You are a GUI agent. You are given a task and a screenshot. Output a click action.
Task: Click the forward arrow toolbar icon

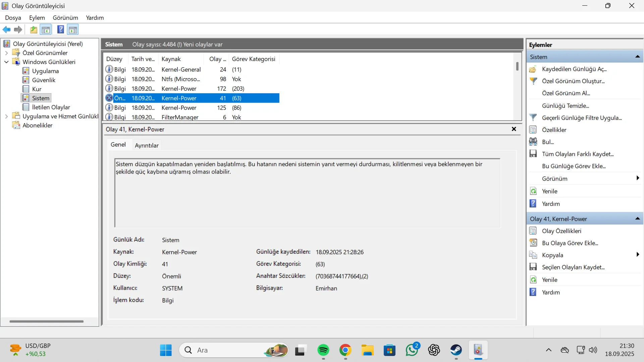point(18,29)
